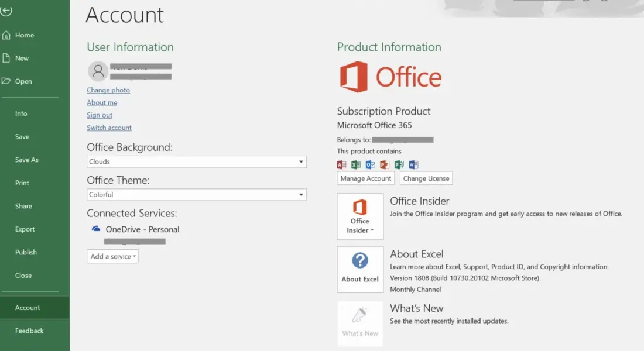The width and height of the screenshot is (644, 351).
Task: Open the Office Background dropdown
Action: (196, 161)
